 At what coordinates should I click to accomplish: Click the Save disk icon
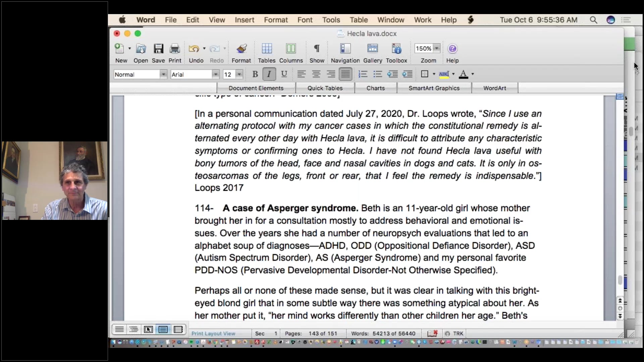pos(158,49)
